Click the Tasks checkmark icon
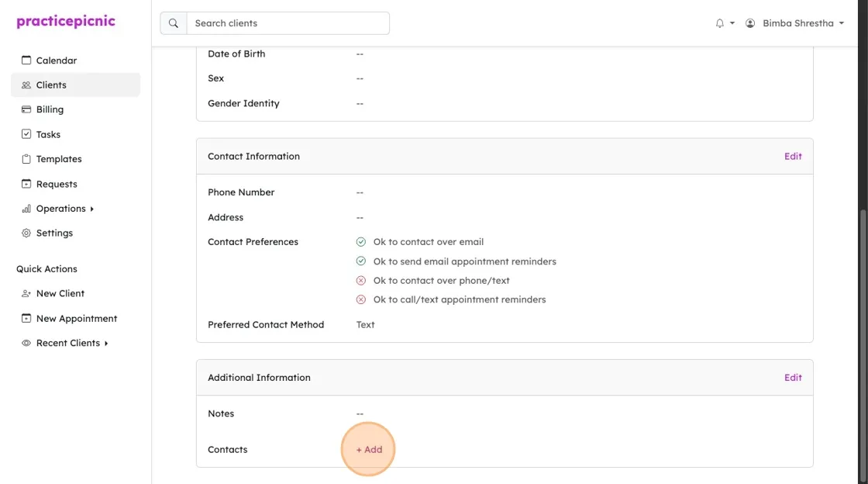This screenshot has height=484, width=868. click(x=26, y=134)
